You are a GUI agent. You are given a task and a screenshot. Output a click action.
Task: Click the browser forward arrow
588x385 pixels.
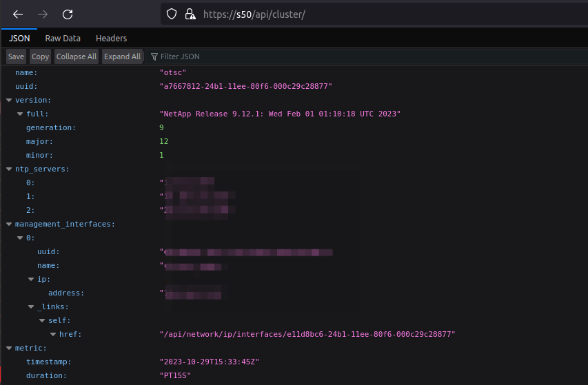pyautogui.click(x=43, y=14)
